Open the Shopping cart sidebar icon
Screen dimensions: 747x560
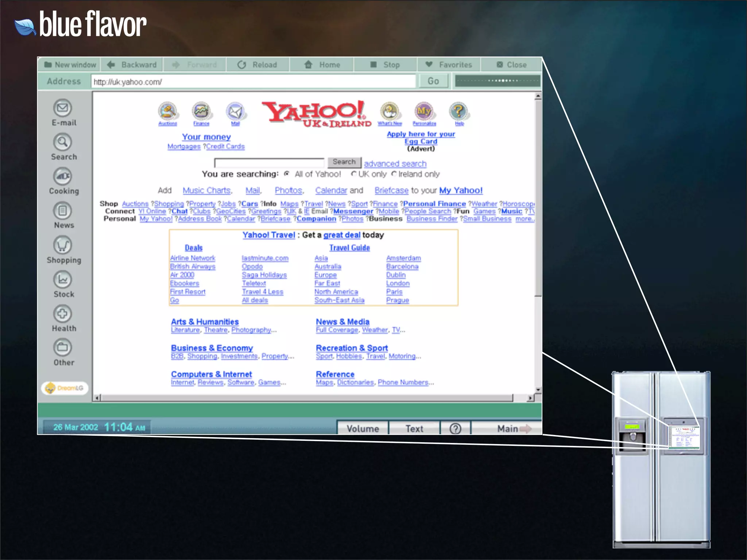click(63, 245)
